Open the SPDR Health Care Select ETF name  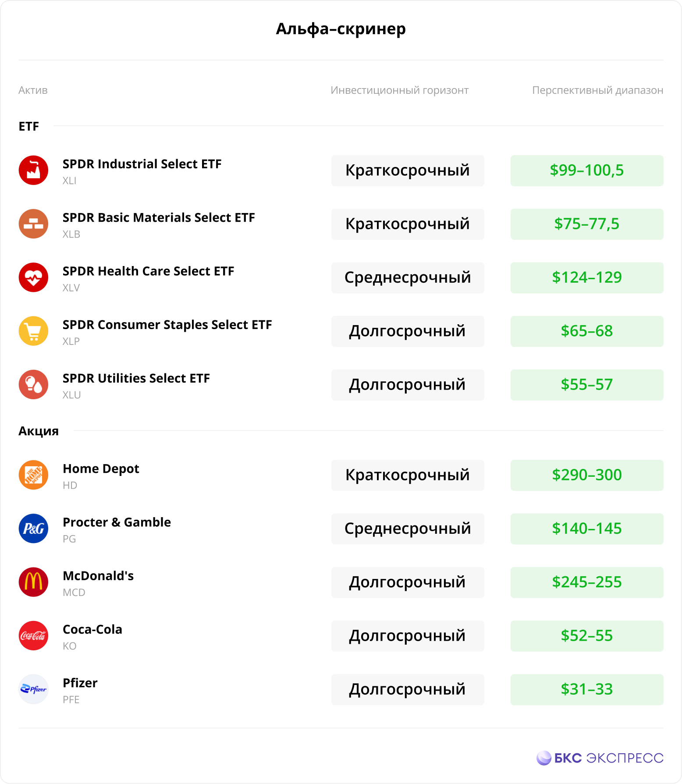coord(148,271)
